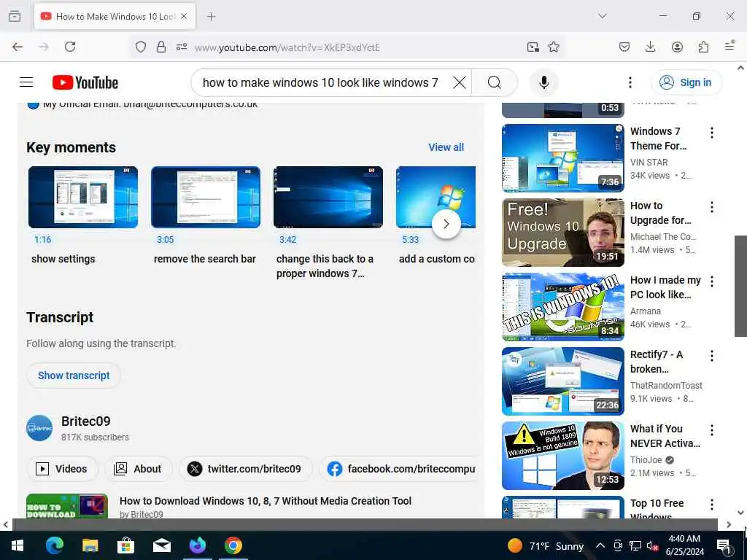
Task: Open Britec09 channel avatar
Action: 39,428
